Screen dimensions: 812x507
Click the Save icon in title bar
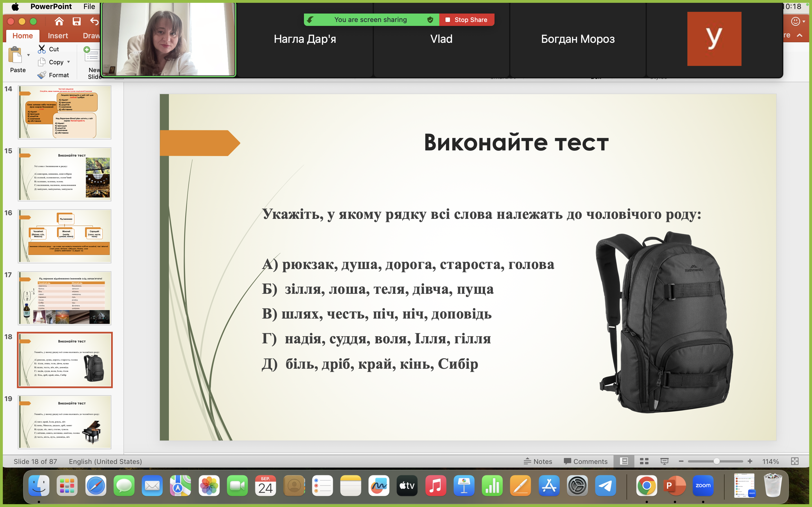pyautogui.click(x=76, y=21)
